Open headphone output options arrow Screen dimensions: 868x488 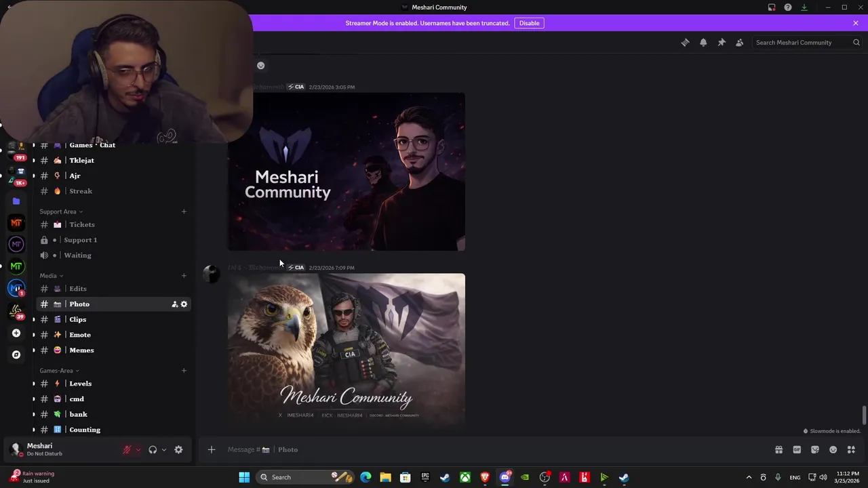[x=164, y=449]
